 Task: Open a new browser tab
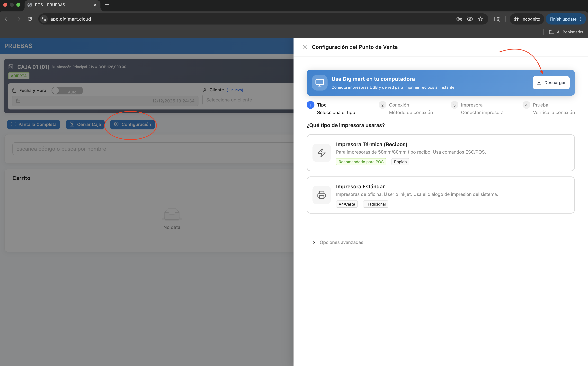(107, 5)
